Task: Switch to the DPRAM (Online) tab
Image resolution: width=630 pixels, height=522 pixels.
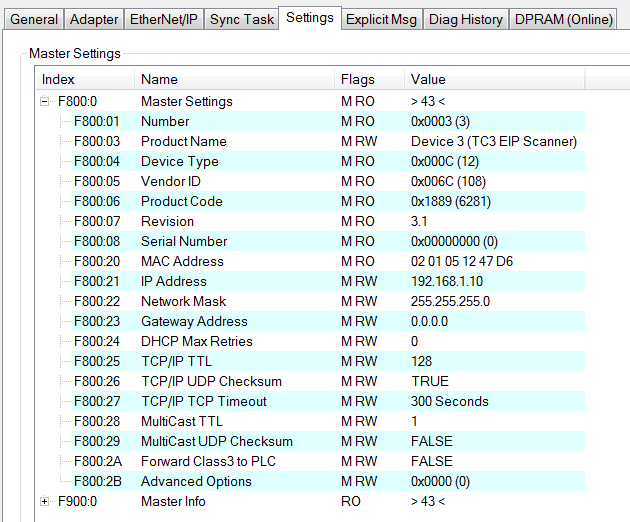Action: [x=563, y=19]
